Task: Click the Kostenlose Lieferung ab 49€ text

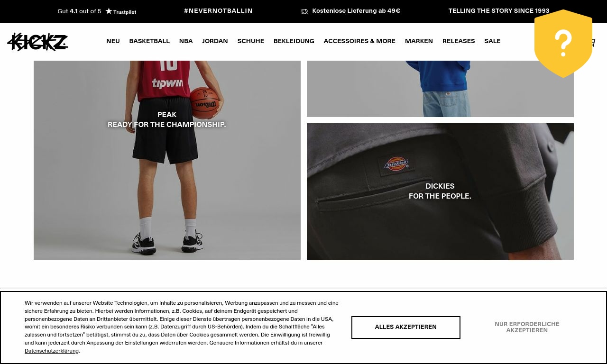Action: pos(356,11)
